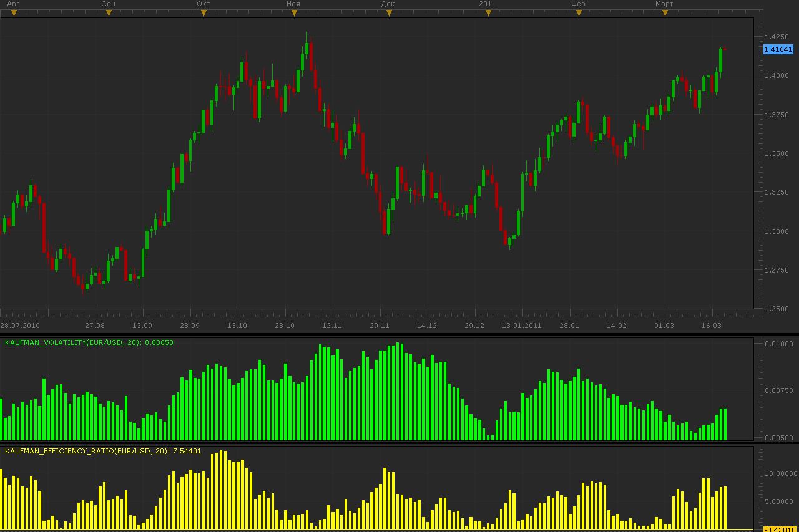
Task: Click the triangle marker under Ноя
Action: (x=294, y=13)
